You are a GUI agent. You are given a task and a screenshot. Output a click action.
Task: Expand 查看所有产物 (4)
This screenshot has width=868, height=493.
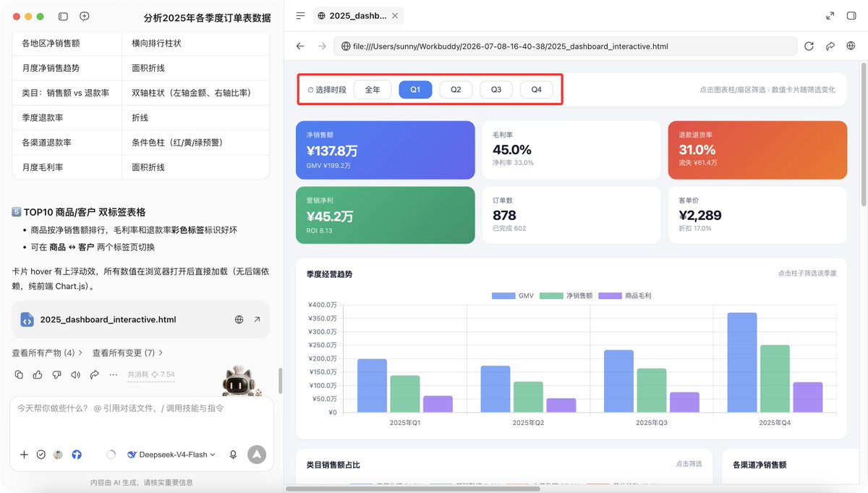[x=47, y=353]
